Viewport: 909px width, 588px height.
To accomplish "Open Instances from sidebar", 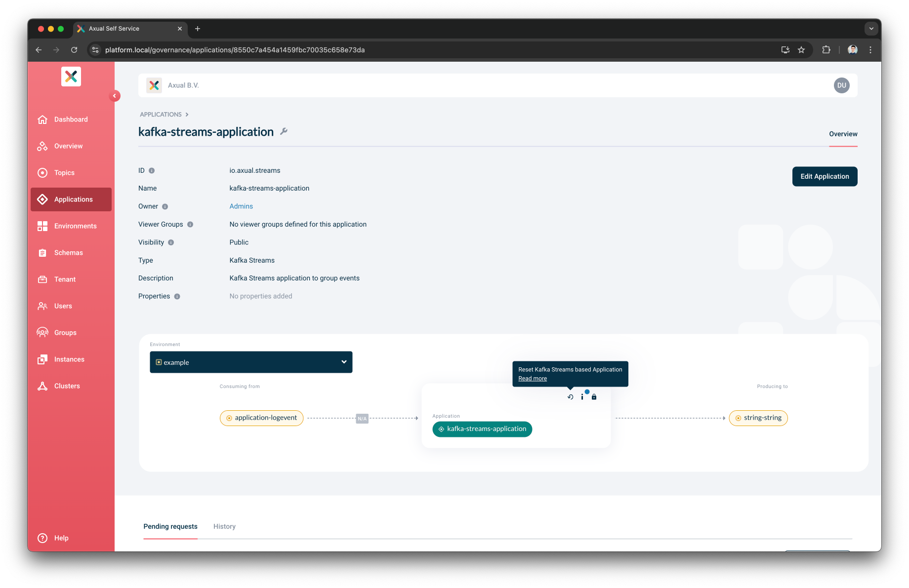I will (x=71, y=359).
